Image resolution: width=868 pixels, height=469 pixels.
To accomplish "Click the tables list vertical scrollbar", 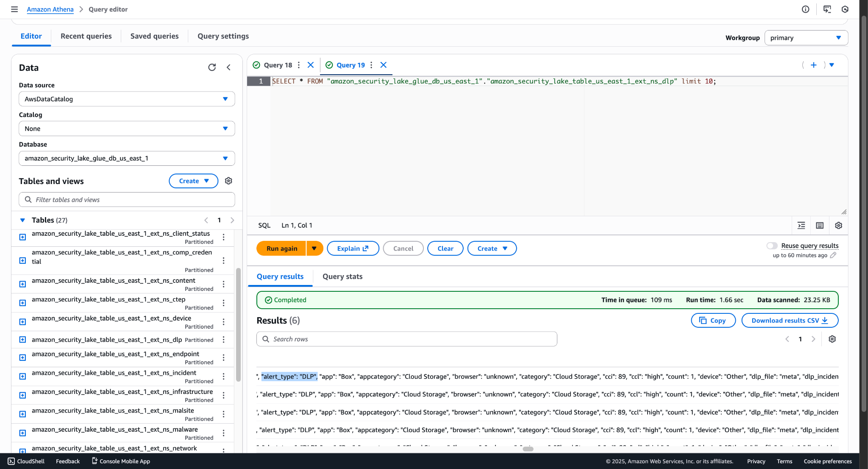I will pos(238,324).
